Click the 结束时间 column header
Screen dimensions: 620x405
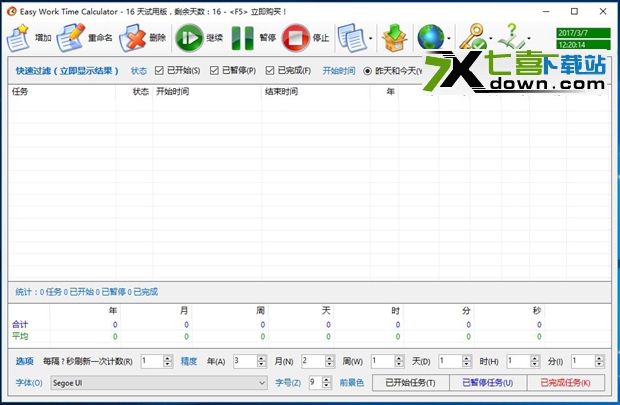click(x=316, y=92)
